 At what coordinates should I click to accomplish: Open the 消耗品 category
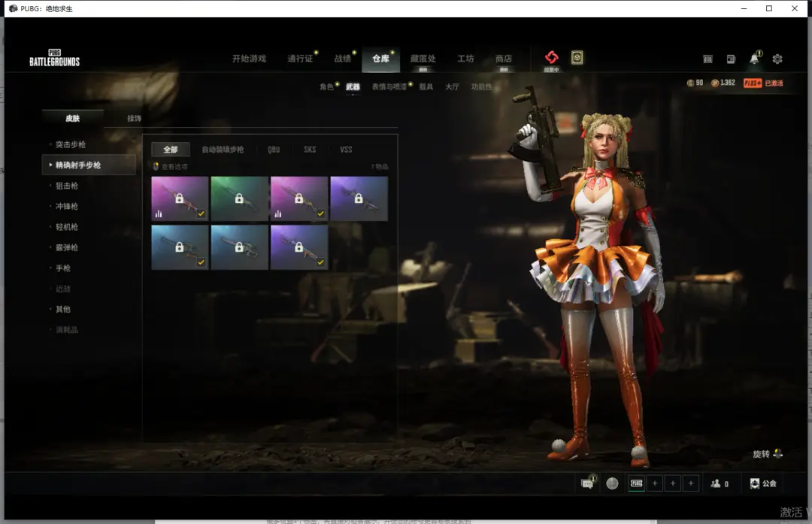coord(67,329)
